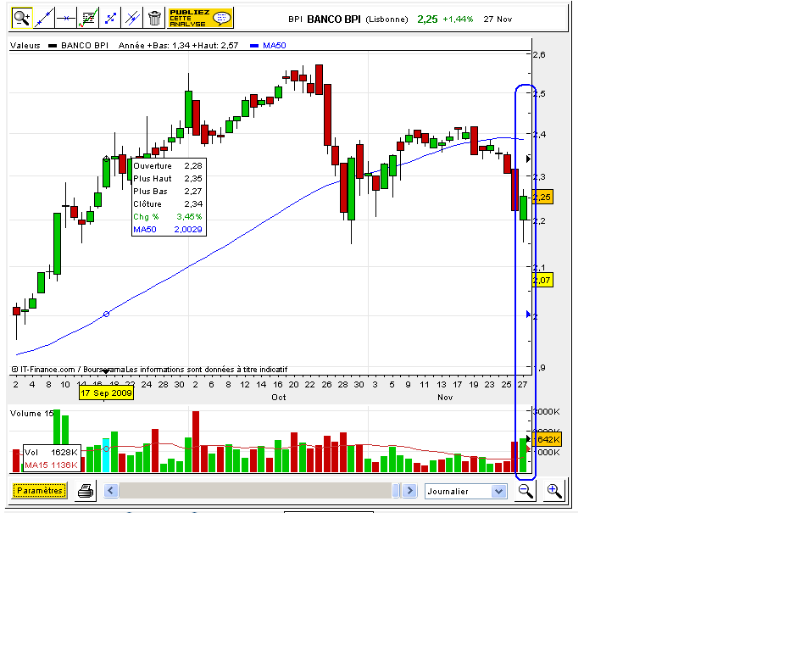The width and height of the screenshot is (812, 646).
Task: Click the trash can delete icon
Action: (154, 18)
